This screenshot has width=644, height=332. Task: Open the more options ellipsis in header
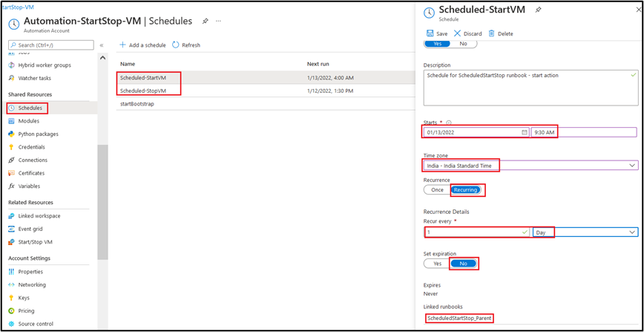click(218, 21)
